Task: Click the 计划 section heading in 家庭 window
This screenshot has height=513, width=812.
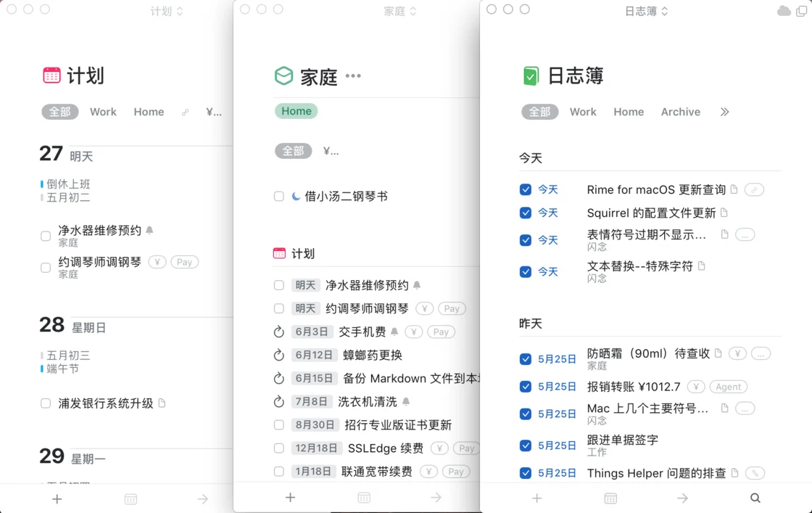Action: tap(302, 254)
